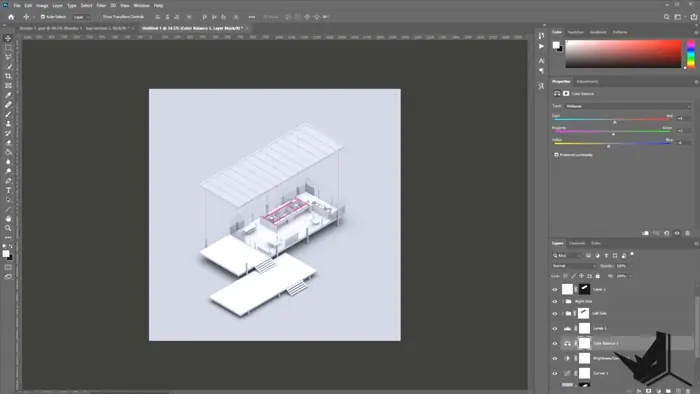This screenshot has width=700, height=394.
Task: Select the Rectangular Marquee tool
Action: point(8,47)
